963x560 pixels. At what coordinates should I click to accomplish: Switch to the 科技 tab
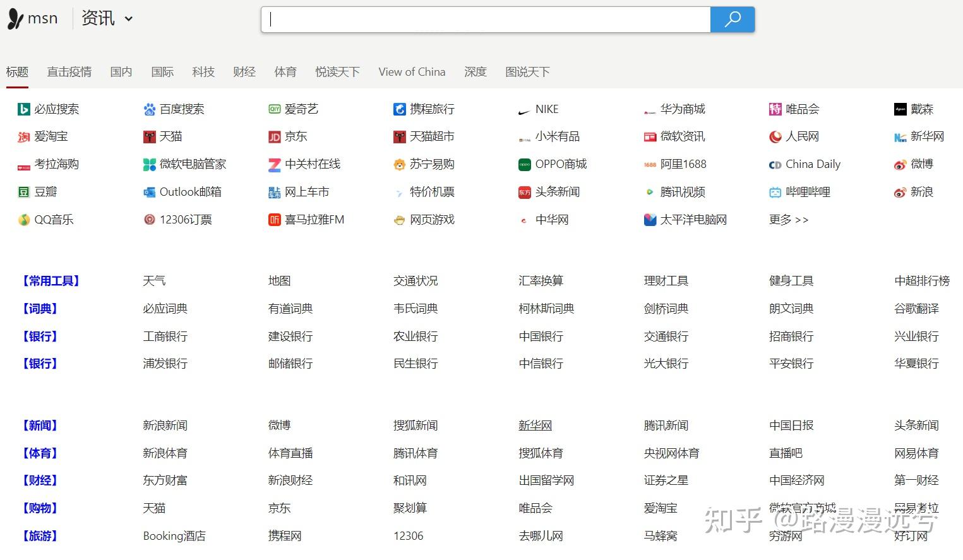point(203,72)
